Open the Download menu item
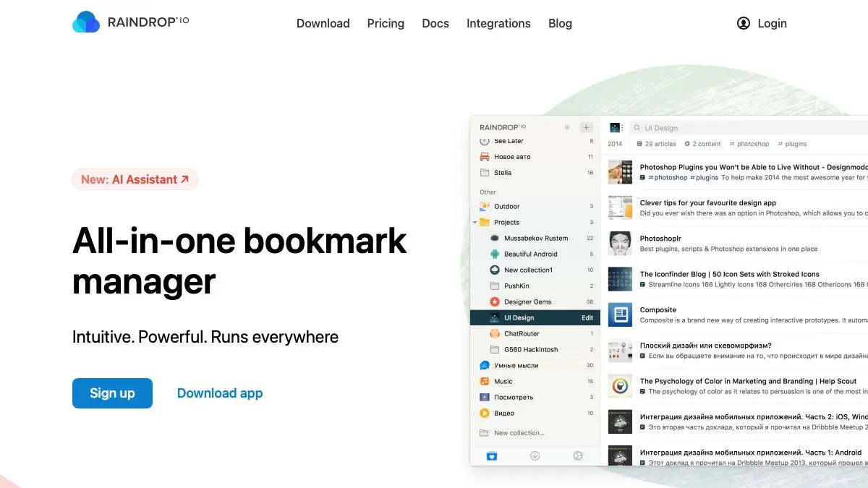The height and width of the screenshot is (488, 868). (x=323, y=23)
